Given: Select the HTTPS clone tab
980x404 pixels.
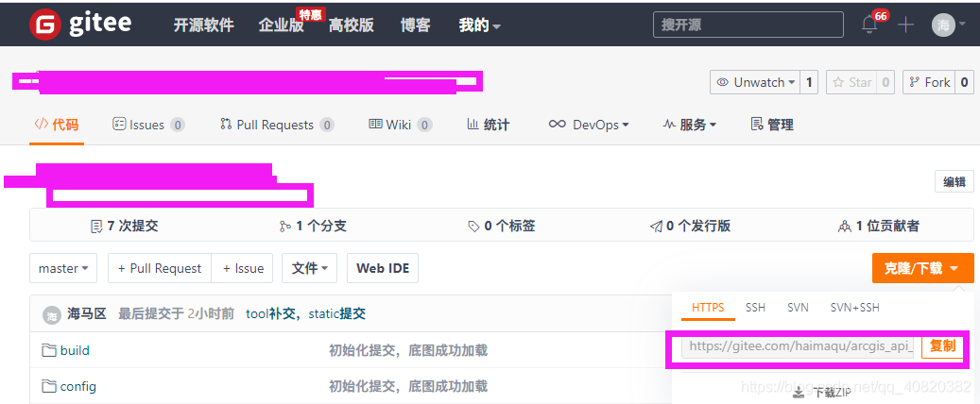Looking at the screenshot, I should tap(708, 307).
